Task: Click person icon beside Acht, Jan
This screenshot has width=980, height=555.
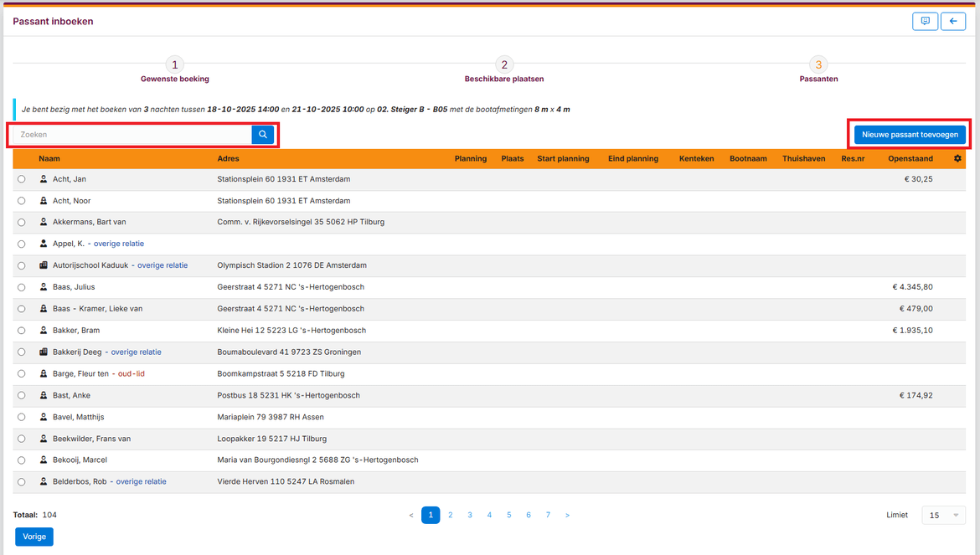Action: (44, 179)
